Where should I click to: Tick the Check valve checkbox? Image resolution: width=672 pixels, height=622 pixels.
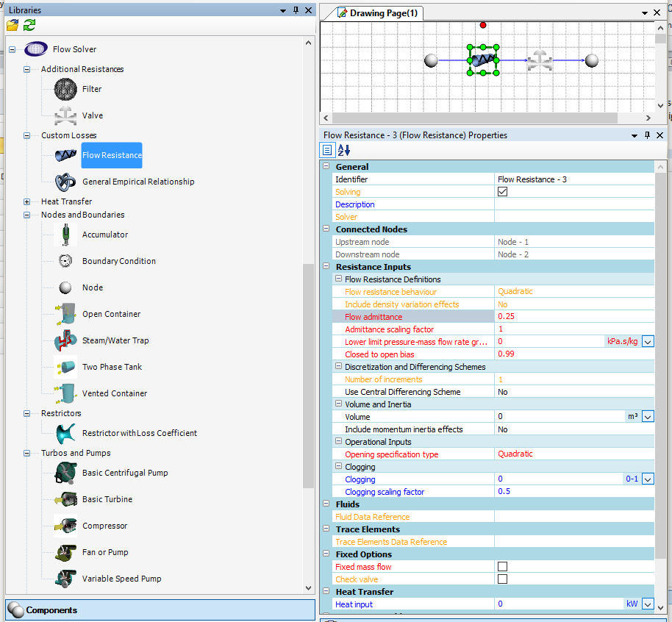click(502, 579)
